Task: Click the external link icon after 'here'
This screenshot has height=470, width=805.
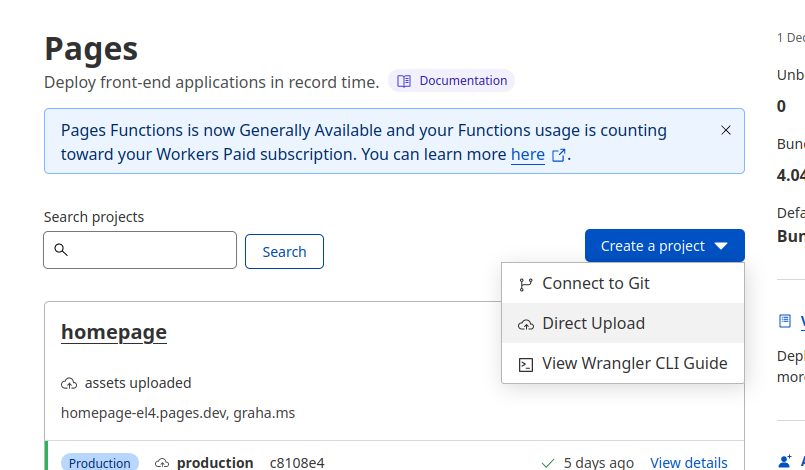Action: point(559,155)
